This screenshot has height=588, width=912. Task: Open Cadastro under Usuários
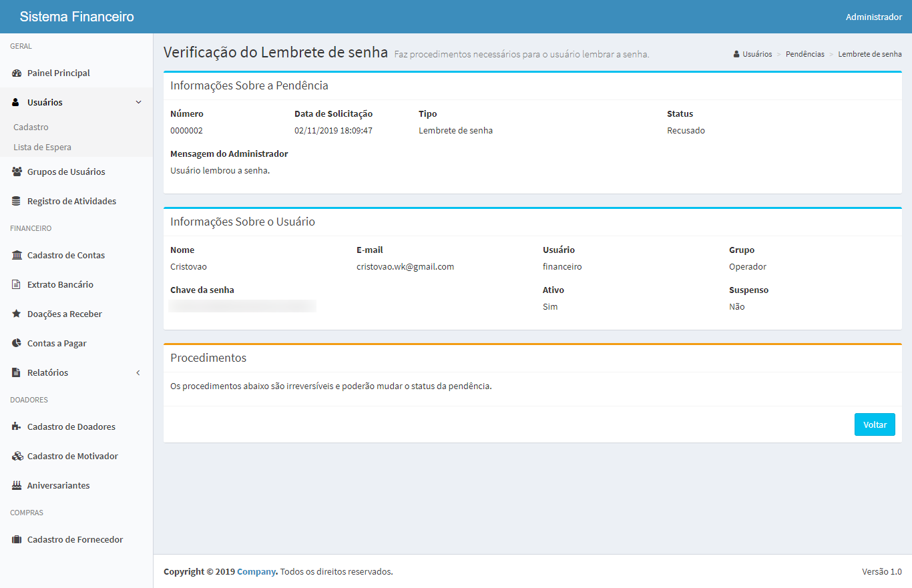[x=31, y=127]
